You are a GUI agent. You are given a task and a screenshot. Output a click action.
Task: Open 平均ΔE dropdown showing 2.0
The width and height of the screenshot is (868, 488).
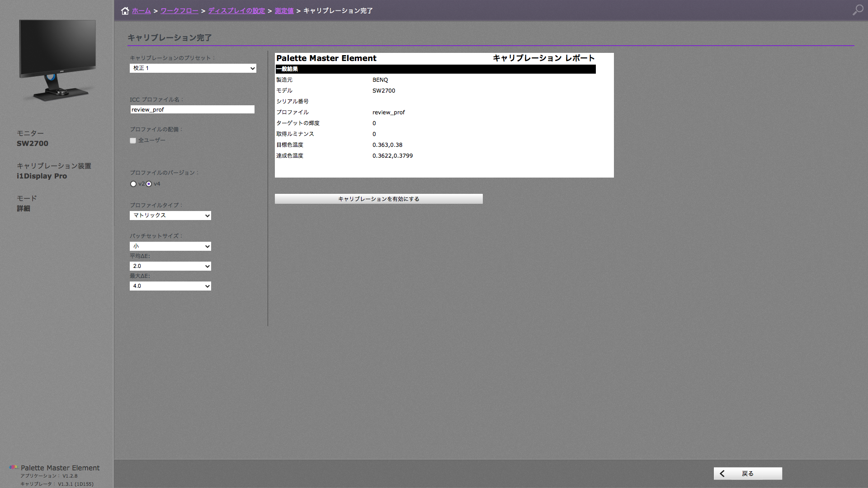170,266
